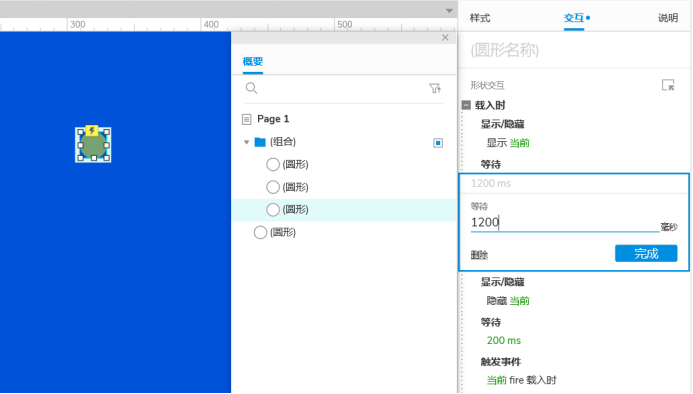Click the second 显示/隐藏 action heading
The width and height of the screenshot is (693, 394).
[x=503, y=282]
